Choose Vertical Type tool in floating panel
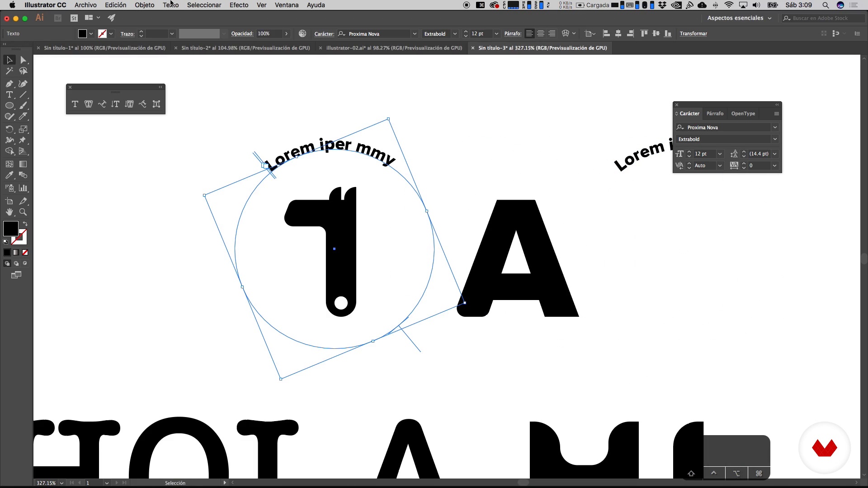The width and height of the screenshot is (868, 488). (x=116, y=104)
